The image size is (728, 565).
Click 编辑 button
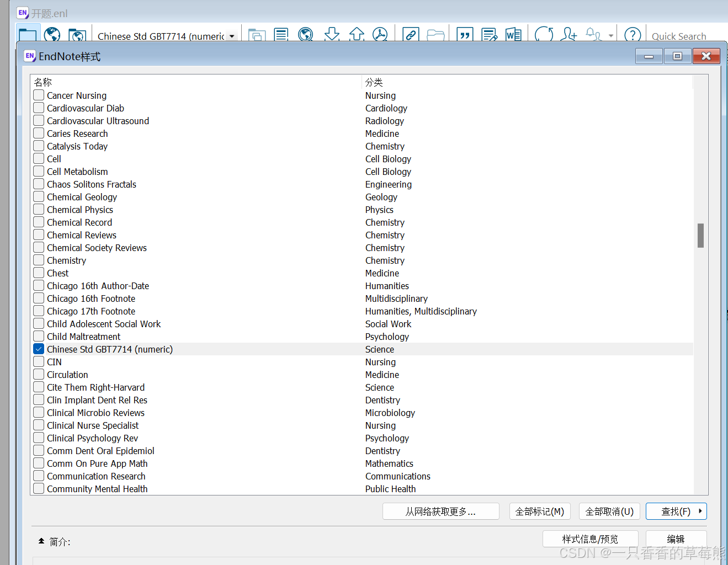tap(676, 539)
